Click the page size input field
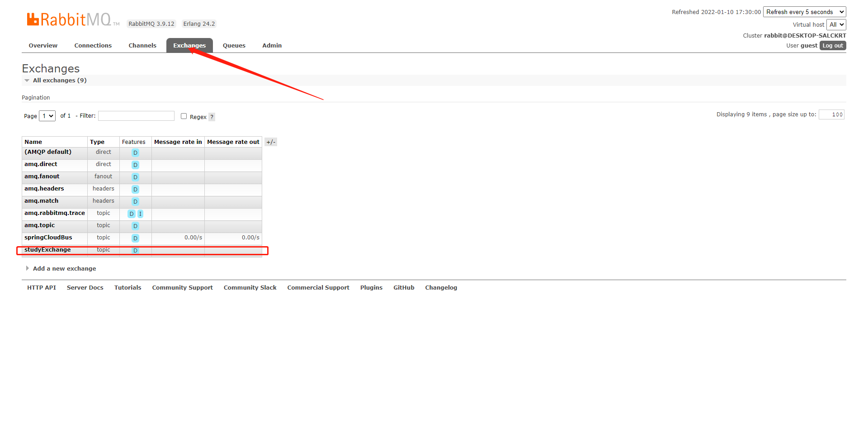868x424 pixels. click(831, 114)
